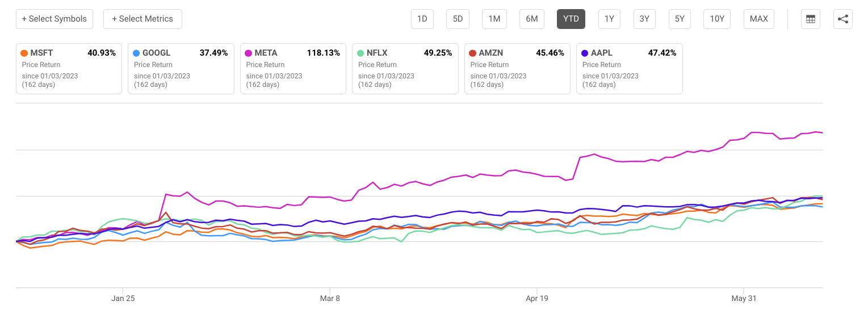Viewport: 868px width, 322px height.
Task: Select the META price return card
Action: (x=293, y=69)
